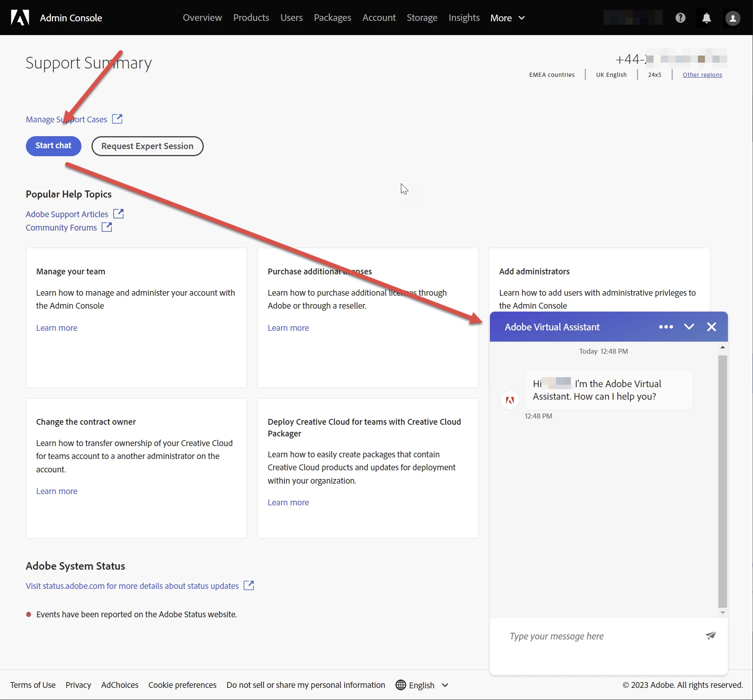The image size is (753, 700).
Task: Click the chat message input field
Action: (x=601, y=636)
